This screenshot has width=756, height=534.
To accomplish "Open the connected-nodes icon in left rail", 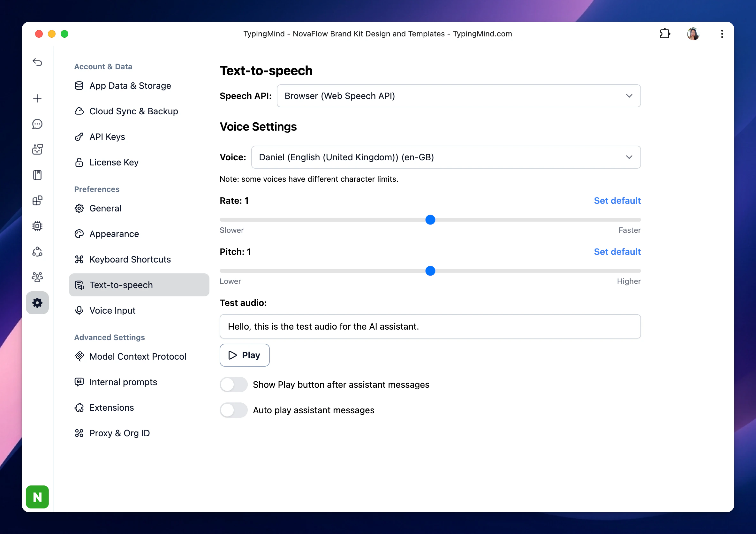I will point(37,252).
